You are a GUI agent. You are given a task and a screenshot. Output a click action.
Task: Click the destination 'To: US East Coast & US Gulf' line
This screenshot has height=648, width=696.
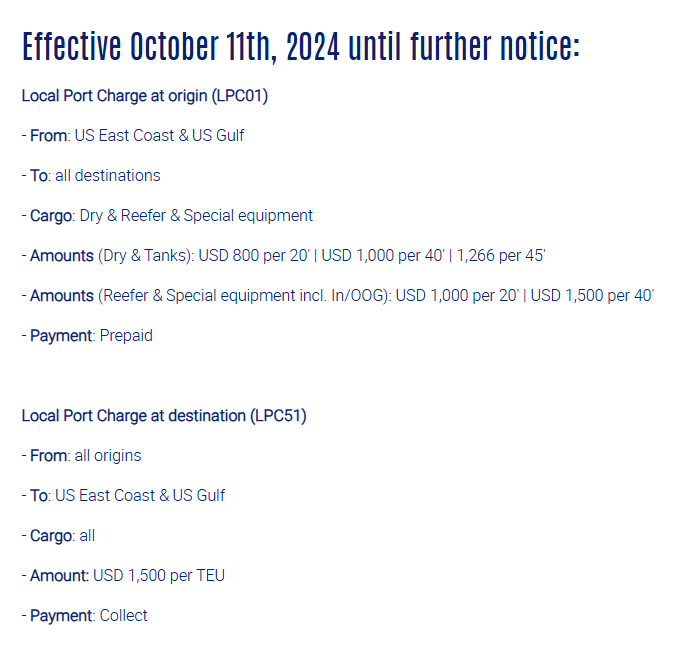coord(123,495)
